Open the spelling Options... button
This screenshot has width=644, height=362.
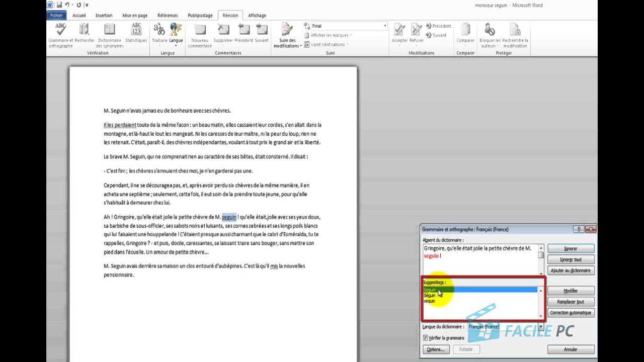[435, 349]
